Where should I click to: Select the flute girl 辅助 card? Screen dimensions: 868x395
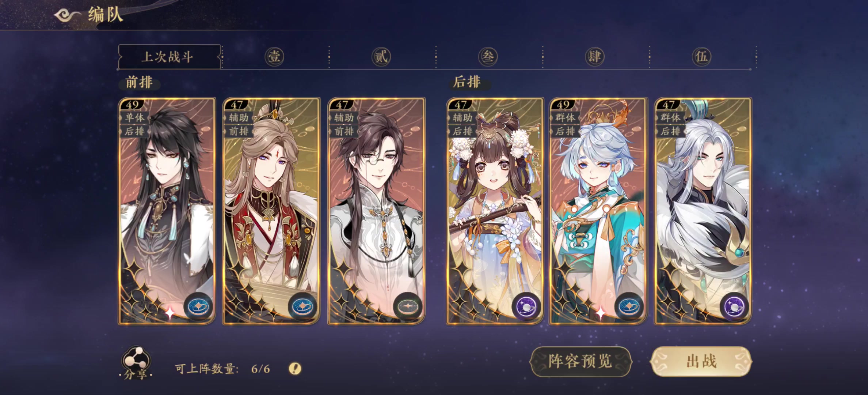(495, 211)
